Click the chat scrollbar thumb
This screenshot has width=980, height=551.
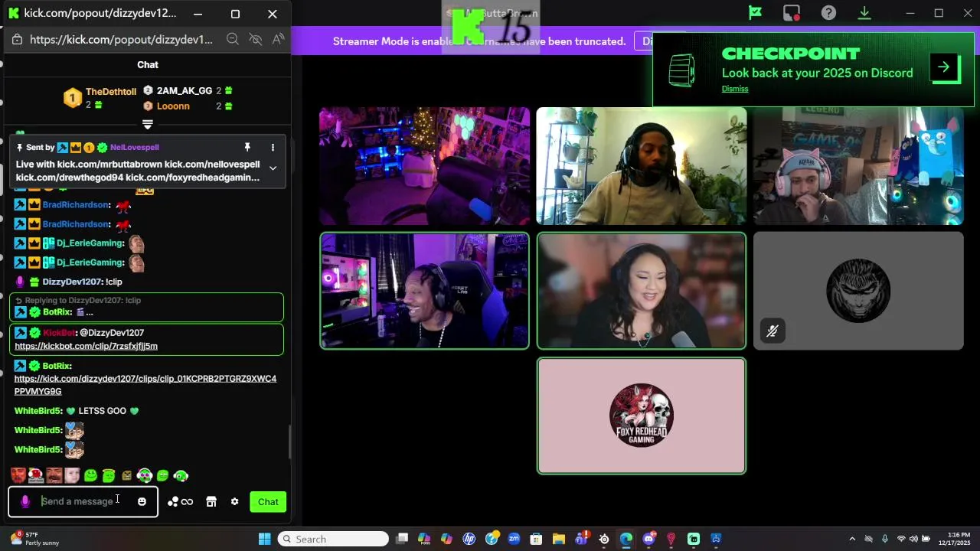coord(289,442)
